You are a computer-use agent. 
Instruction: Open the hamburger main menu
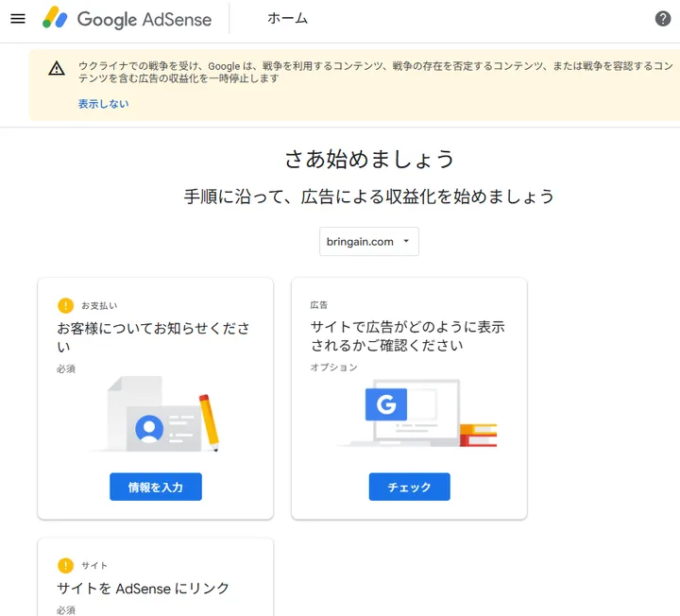point(18,19)
